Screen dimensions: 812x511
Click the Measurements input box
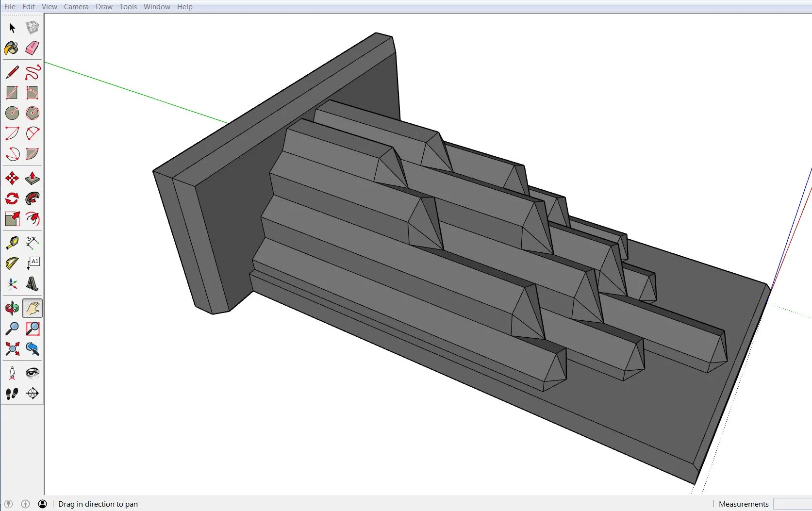[x=792, y=504]
